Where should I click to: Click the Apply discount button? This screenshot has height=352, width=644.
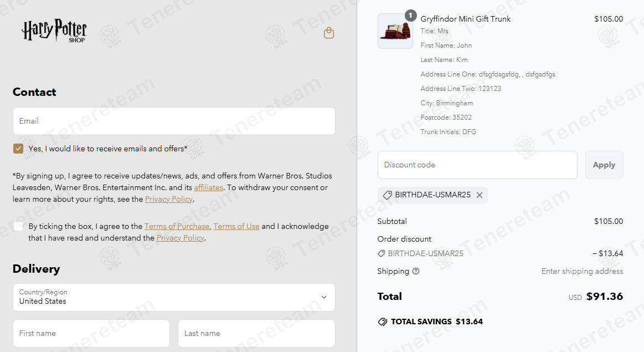(x=604, y=165)
